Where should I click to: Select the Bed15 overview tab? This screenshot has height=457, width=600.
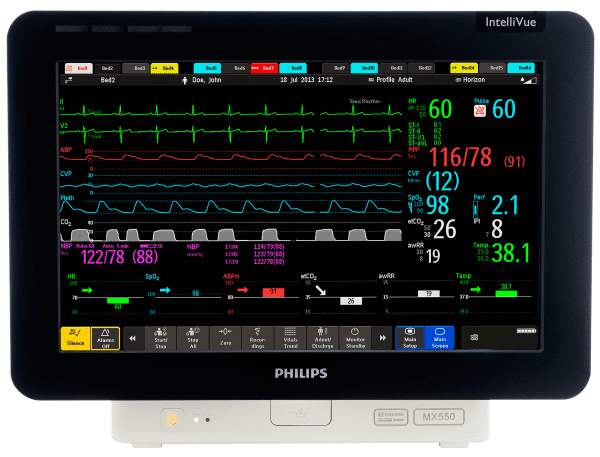click(493, 68)
